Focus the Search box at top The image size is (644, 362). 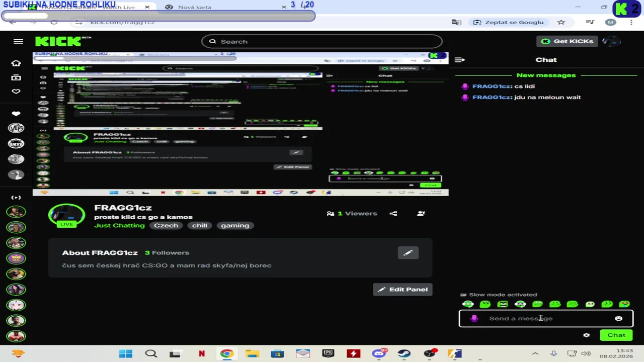point(322,41)
